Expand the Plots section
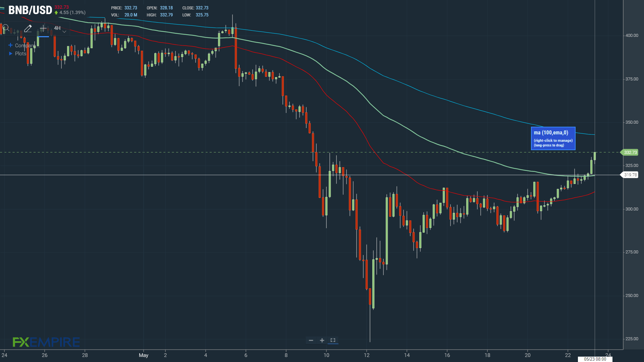Image resolution: width=644 pixels, height=362 pixels. [17, 54]
